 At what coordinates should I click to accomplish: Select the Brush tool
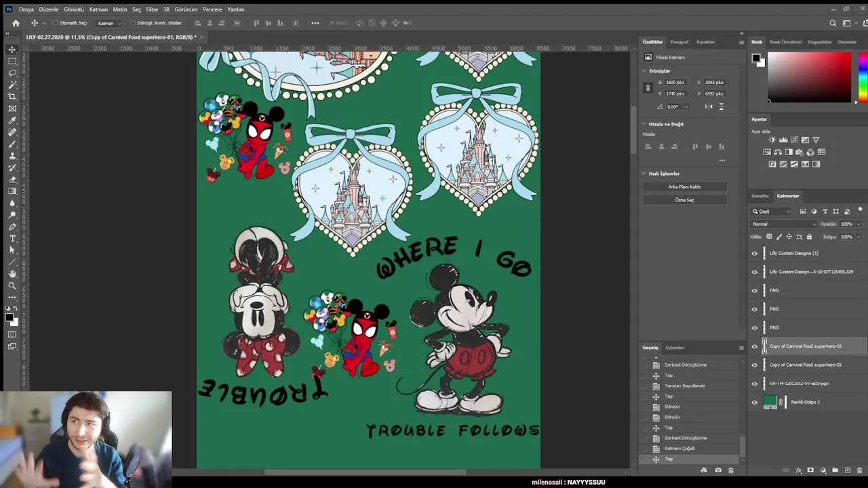click(x=12, y=144)
